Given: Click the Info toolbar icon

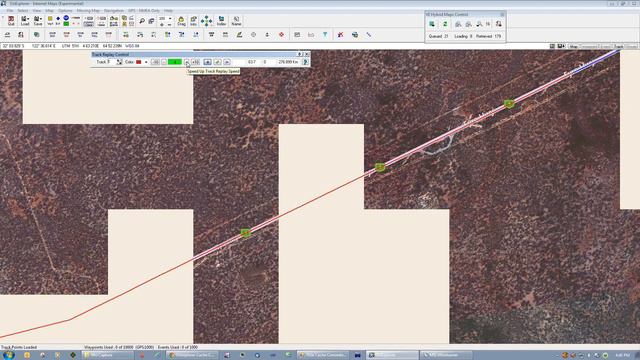Looking at the screenshot, I should tap(193, 21).
